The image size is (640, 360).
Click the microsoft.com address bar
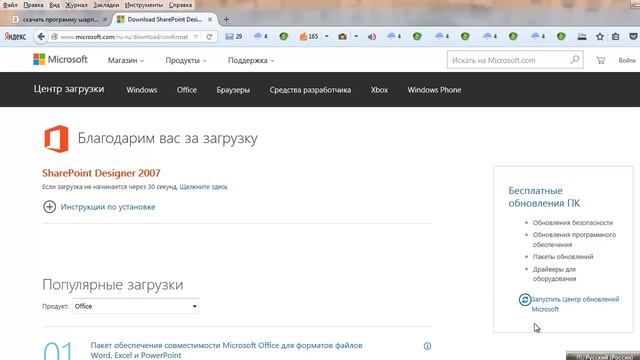click(124, 37)
